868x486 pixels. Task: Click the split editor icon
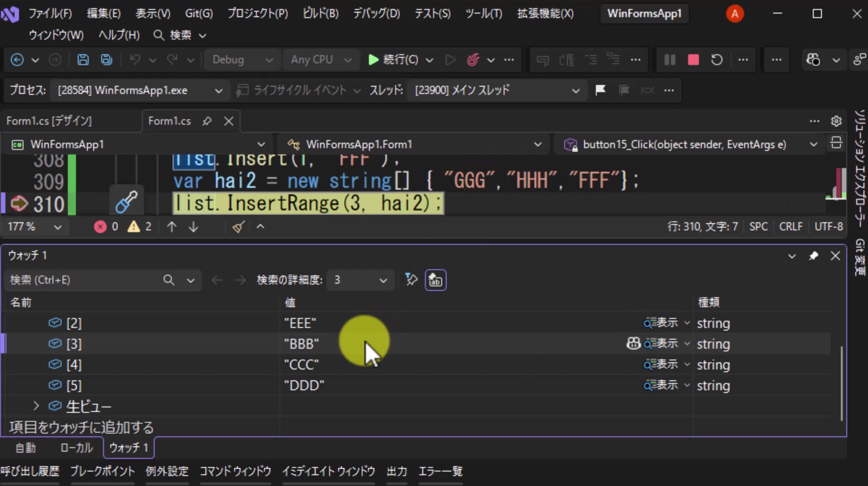pyautogui.click(x=836, y=143)
